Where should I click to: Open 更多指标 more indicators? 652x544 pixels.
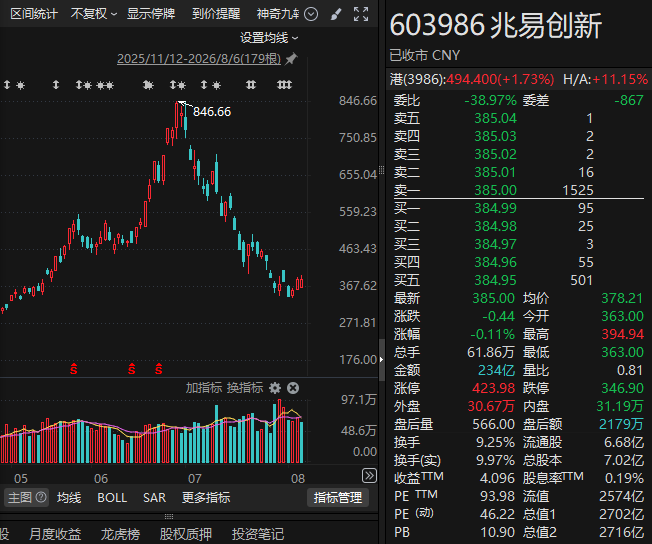click(206, 497)
